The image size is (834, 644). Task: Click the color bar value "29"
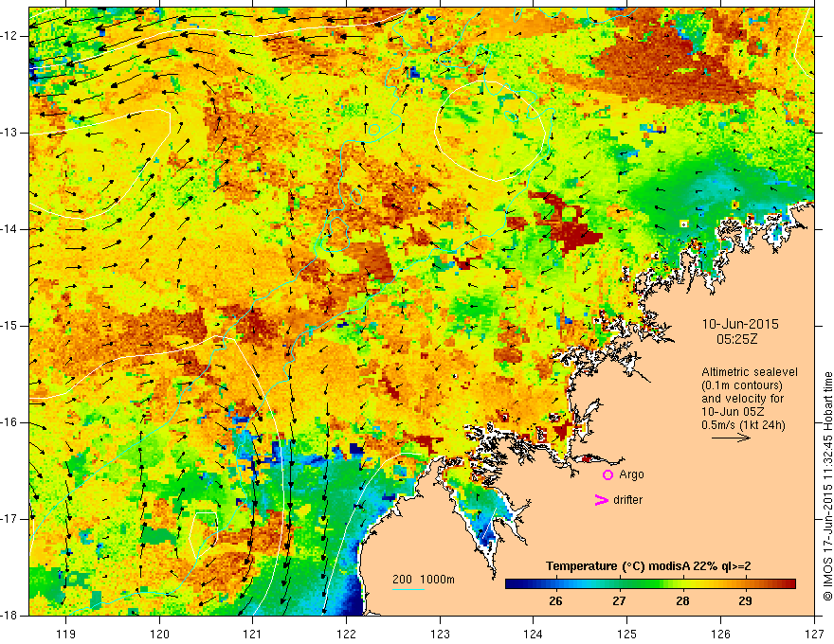click(x=745, y=601)
